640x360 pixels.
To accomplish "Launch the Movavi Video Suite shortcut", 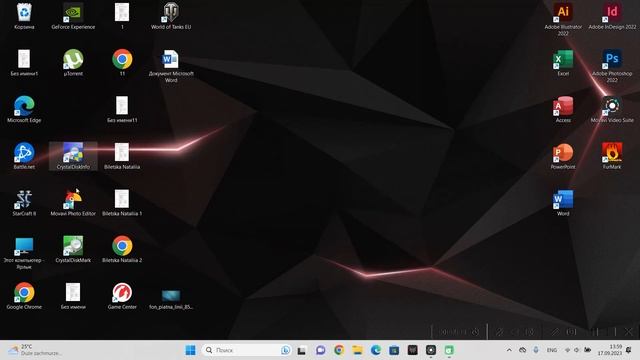I will click(x=612, y=109).
